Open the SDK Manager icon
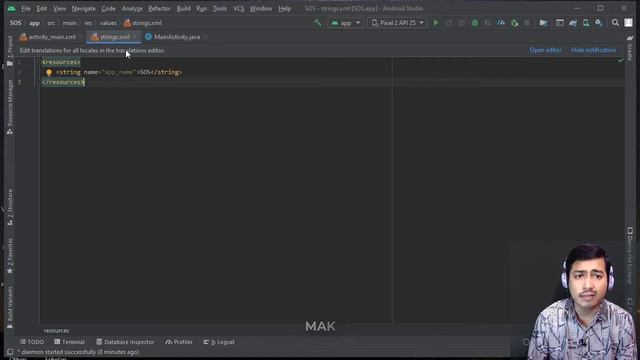Image resolution: width=640 pixels, height=360 pixels. point(599,23)
